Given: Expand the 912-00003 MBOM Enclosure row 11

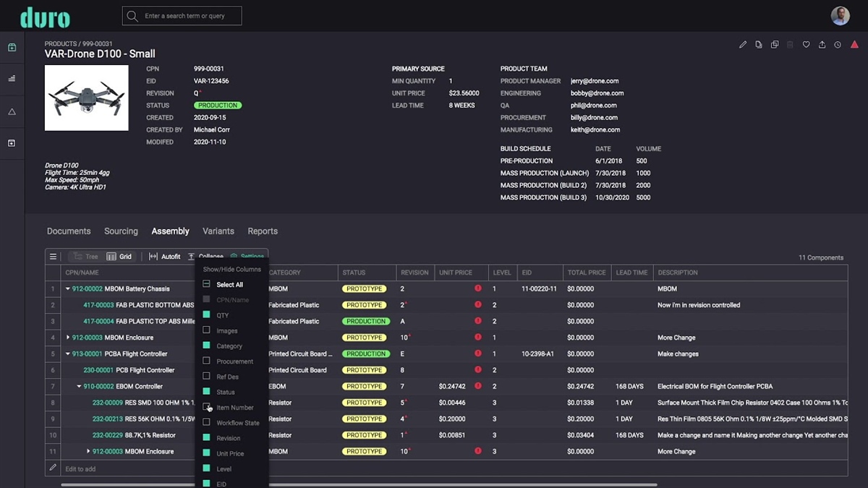Looking at the screenshot, I should [x=88, y=451].
